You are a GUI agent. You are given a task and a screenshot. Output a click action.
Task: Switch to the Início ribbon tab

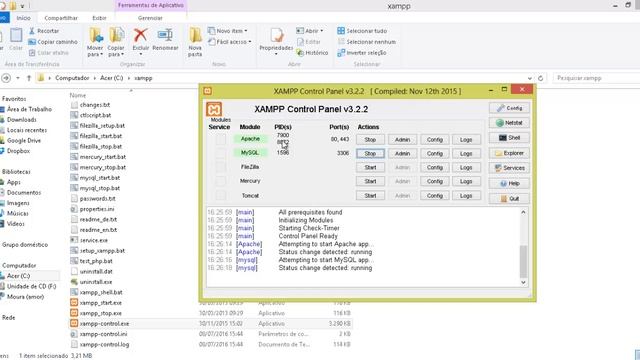tap(23, 18)
